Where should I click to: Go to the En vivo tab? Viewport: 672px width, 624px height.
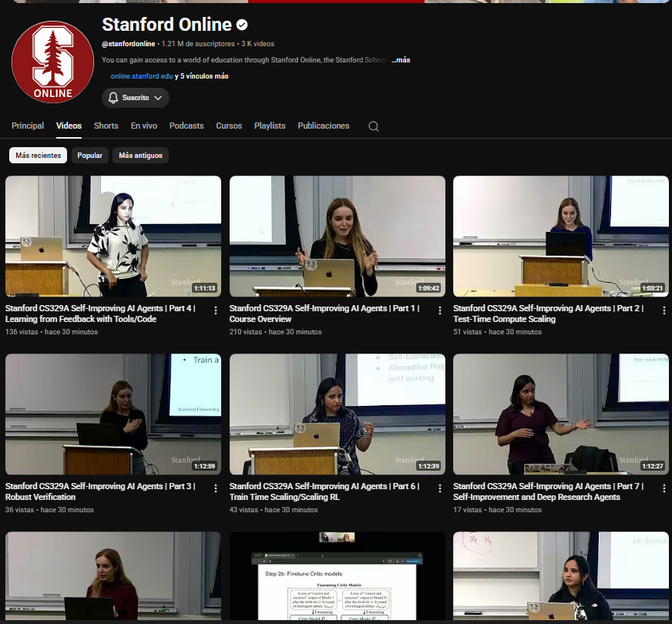144,126
